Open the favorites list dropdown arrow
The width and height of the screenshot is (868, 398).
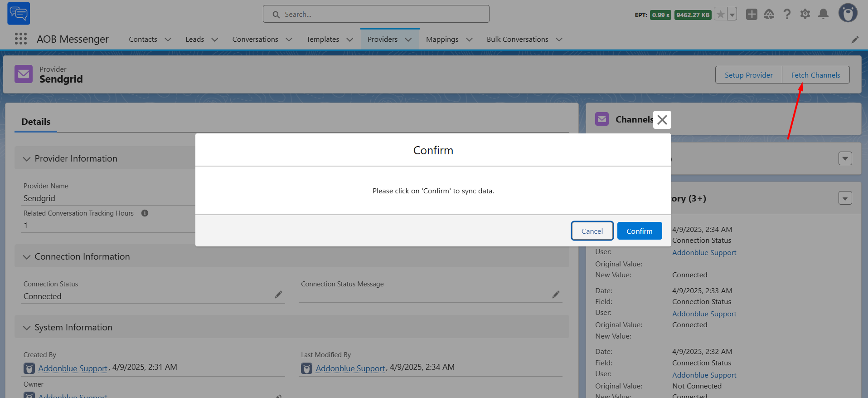732,15
